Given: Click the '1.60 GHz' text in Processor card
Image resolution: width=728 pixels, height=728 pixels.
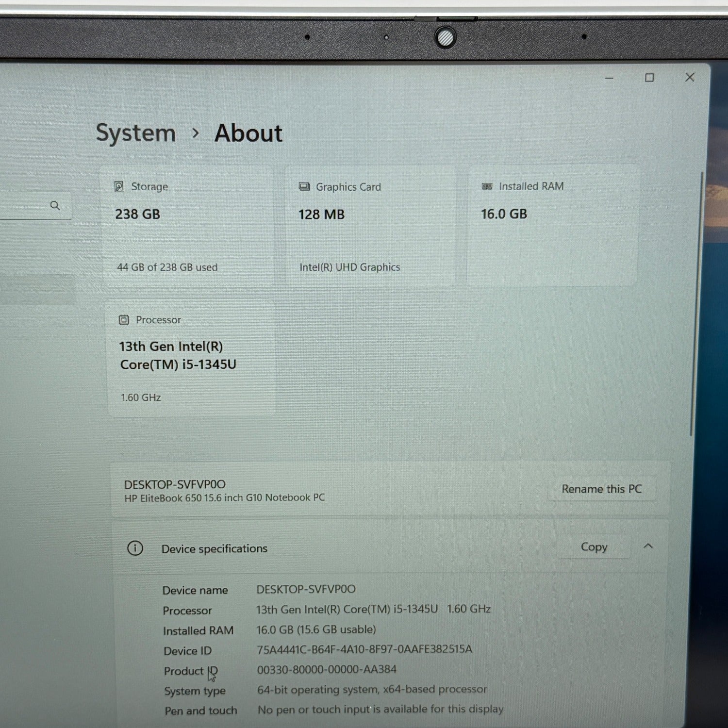Looking at the screenshot, I should [x=141, y=397].
